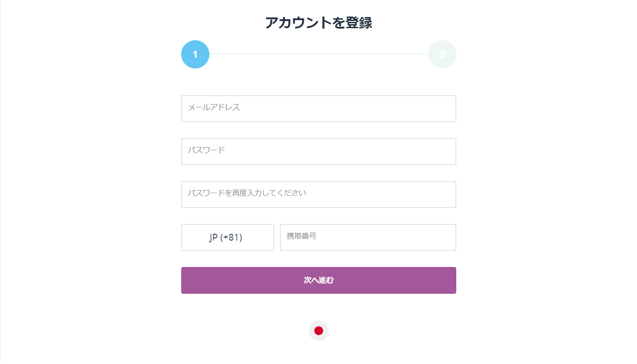
Task: Focus the メールアドレス email field
Action: point(318,109)
